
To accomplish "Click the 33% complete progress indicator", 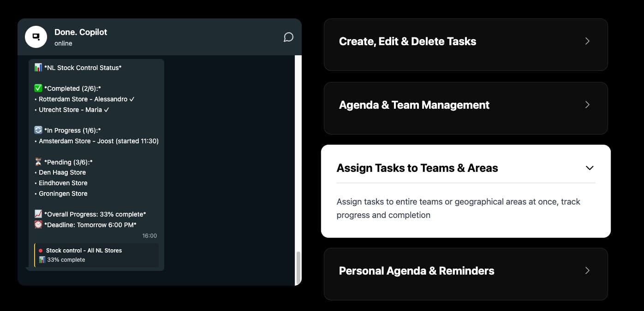I will point(62,260).
